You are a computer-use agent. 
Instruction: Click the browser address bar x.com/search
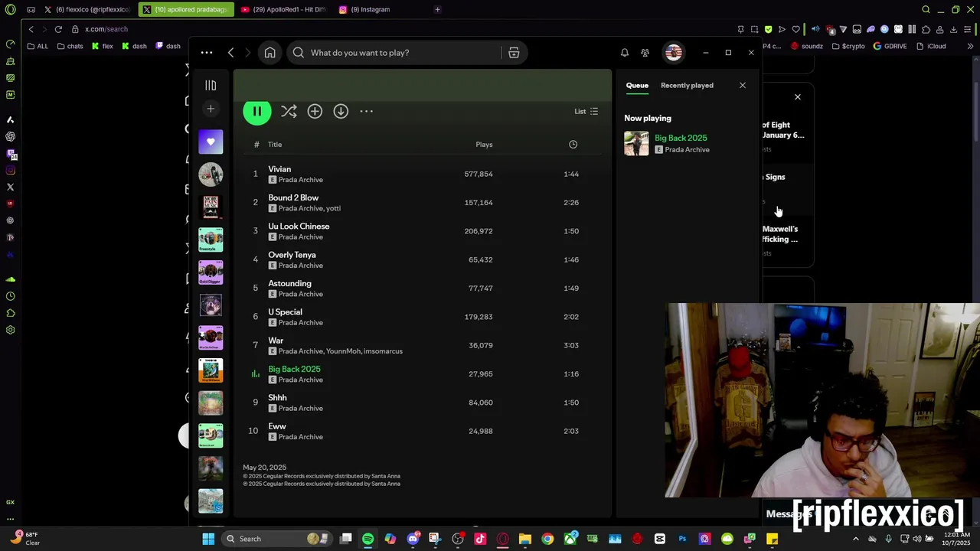coord(106,29)
